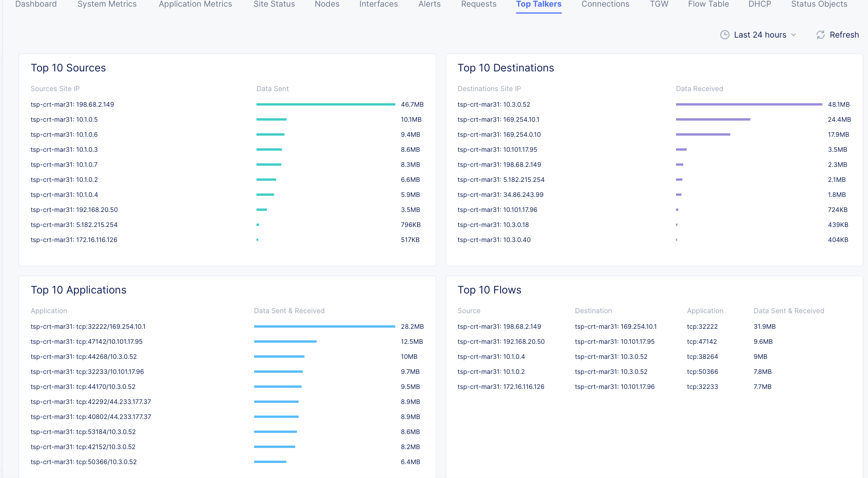
Task: Click application tcp:47142/10.101.17.95 entry
Action: pos(87,342)
